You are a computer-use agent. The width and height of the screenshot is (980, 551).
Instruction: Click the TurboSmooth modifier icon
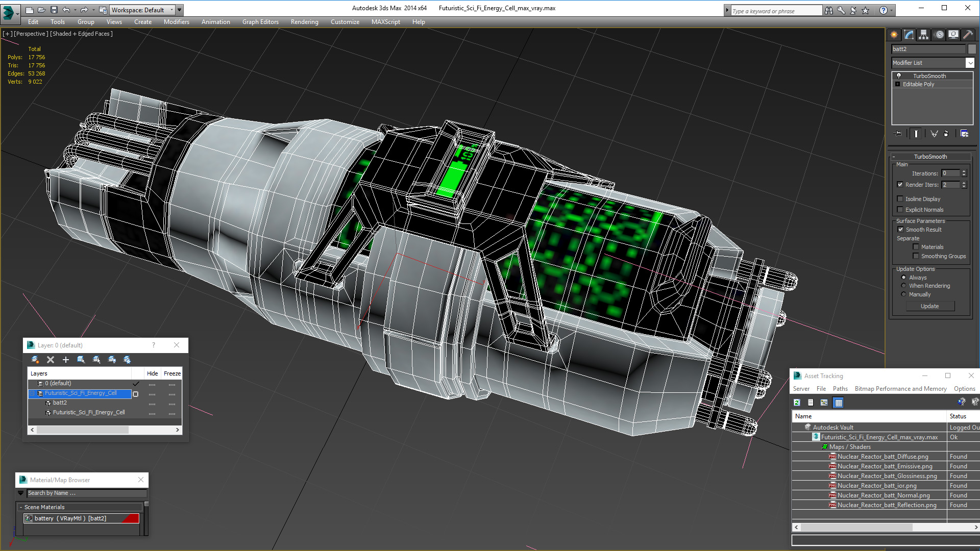899,76
